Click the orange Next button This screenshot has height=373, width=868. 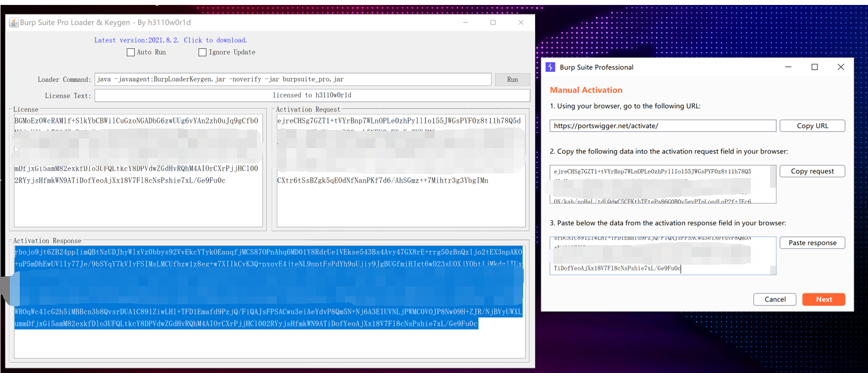pos(824,299)
